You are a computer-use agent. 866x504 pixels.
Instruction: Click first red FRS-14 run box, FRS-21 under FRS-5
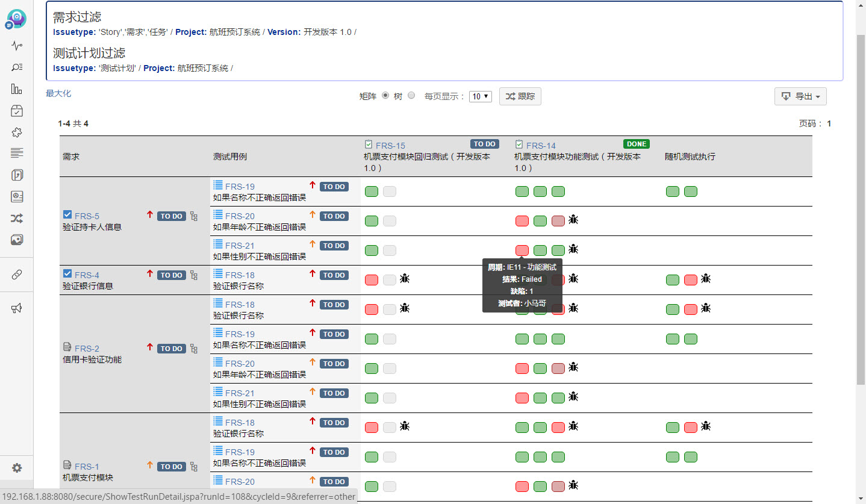tap(522, 250)
